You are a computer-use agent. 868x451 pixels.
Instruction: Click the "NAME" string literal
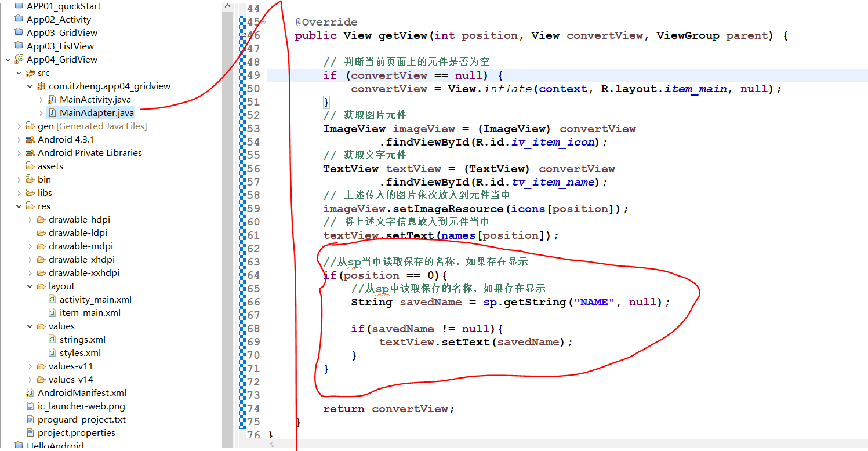point(594,302)
